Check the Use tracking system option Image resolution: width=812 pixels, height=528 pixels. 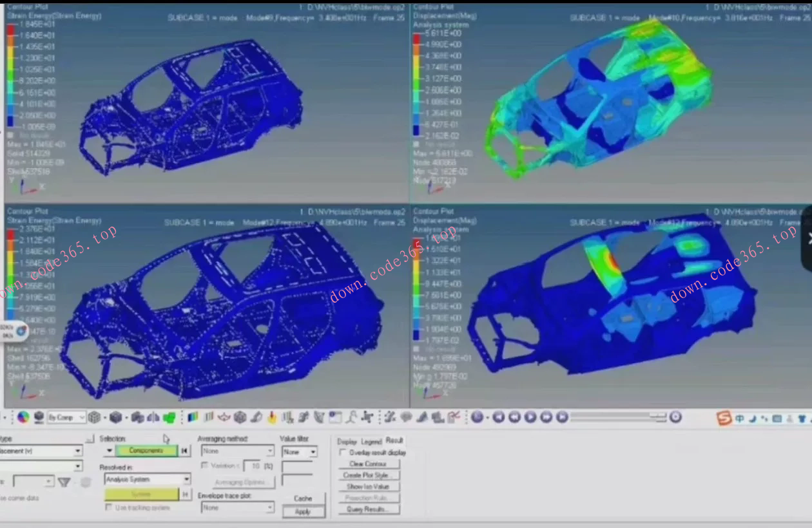point(108,507)
